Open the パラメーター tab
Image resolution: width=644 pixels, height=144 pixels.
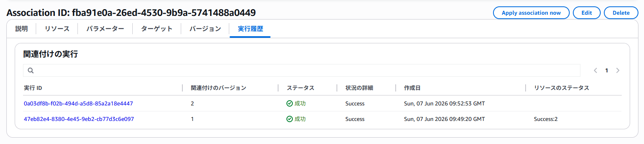[x=105, y=29]
